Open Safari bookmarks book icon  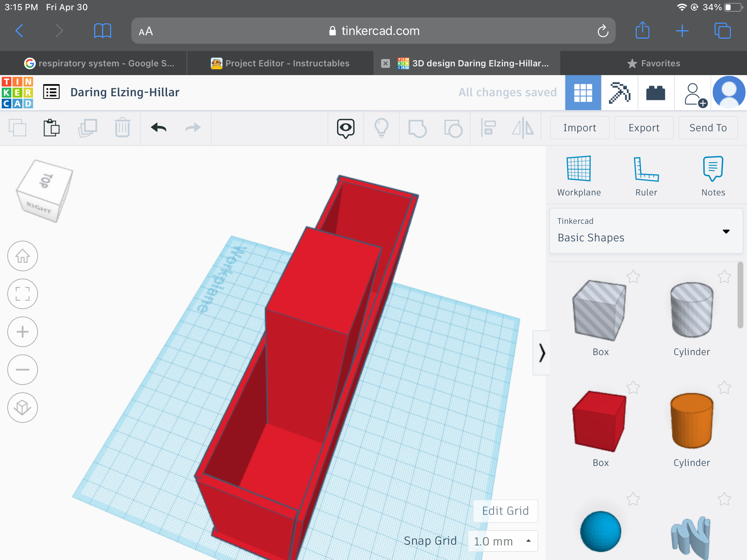(x=102, y=31)
